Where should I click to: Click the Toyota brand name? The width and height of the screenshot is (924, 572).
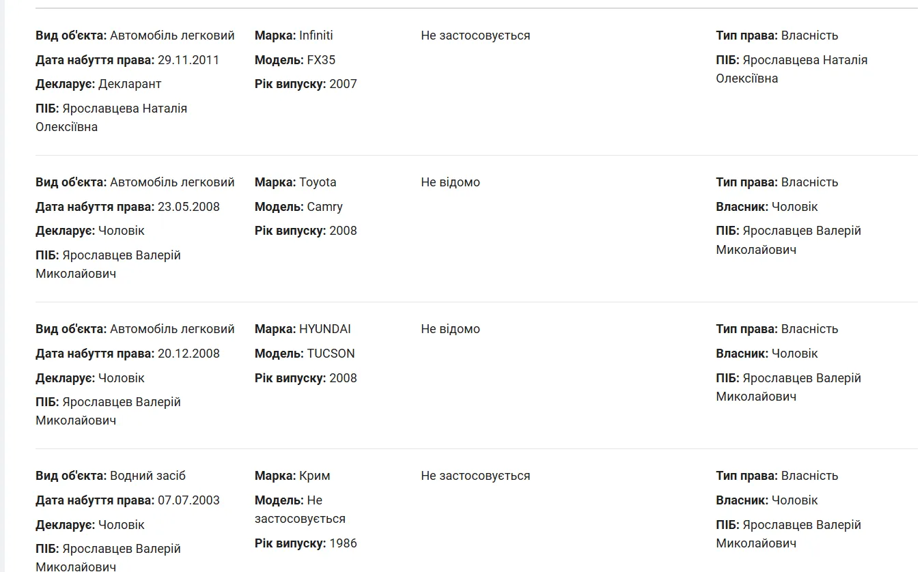pyautogui.click(x=318, y=182)
